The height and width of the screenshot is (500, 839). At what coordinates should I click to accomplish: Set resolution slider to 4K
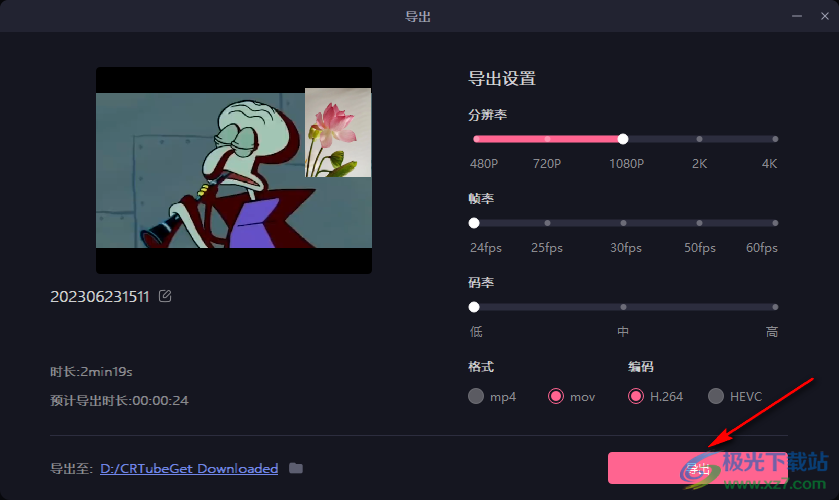click(775, 139)
